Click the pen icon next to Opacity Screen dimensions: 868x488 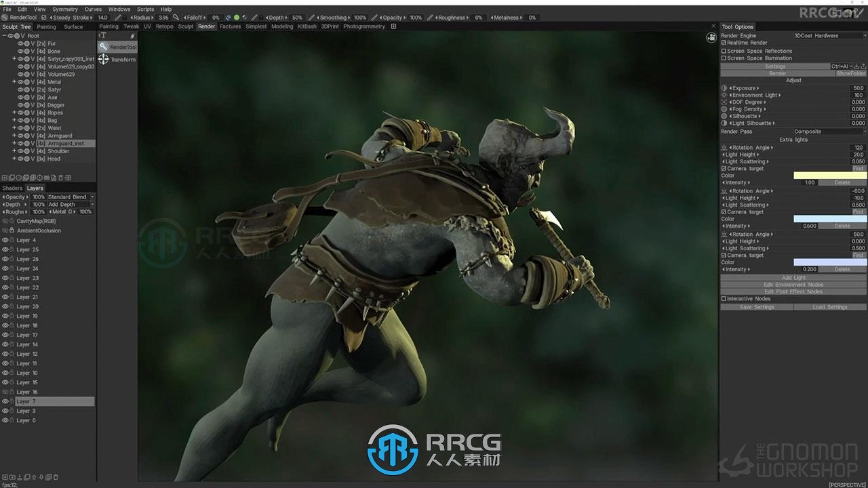[x=374, y=18]
